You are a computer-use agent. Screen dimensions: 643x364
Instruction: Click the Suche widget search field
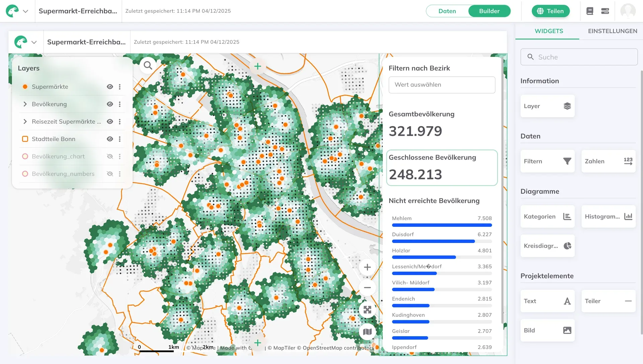click(x=579, y=57)
